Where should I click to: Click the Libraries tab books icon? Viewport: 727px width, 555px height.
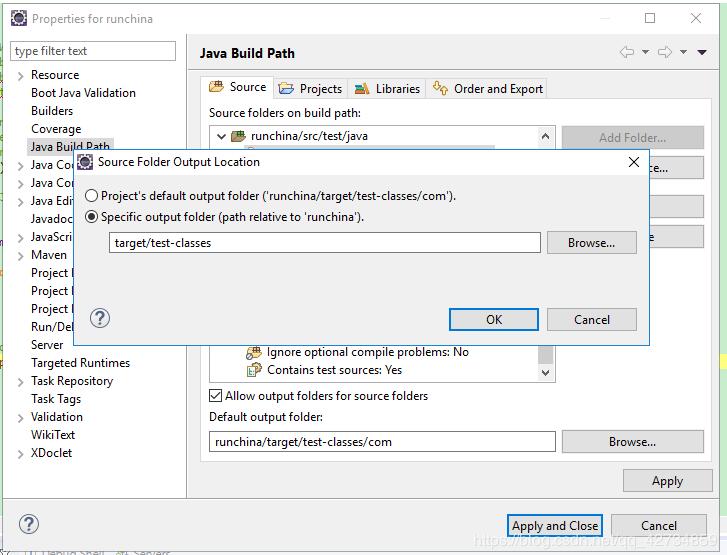361,88
